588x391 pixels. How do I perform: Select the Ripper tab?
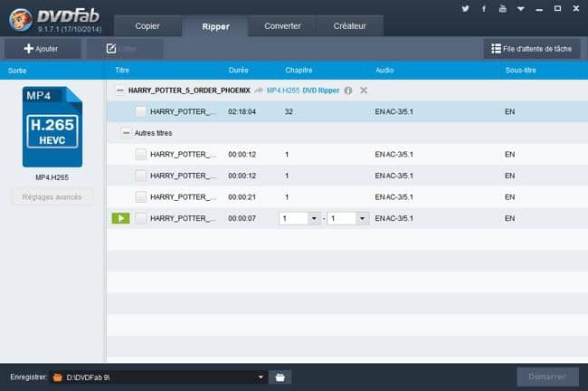coord(215,26)
